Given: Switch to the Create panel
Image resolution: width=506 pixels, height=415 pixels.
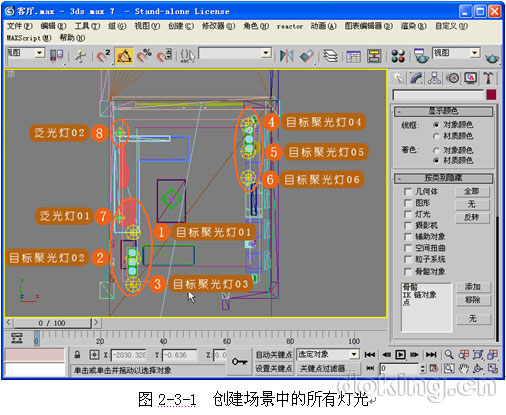Looking at the screenshot, I should pyautogui.click(x=398, y=78).
